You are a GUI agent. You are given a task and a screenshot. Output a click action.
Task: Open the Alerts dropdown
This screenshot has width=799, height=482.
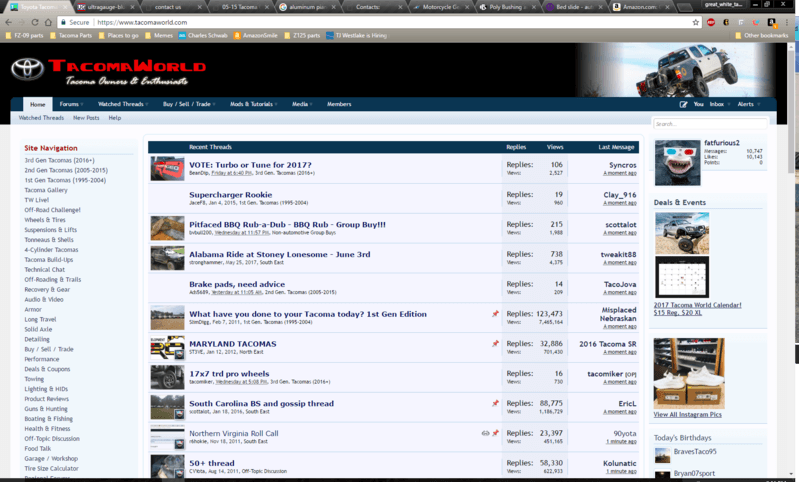pos(749,104)
